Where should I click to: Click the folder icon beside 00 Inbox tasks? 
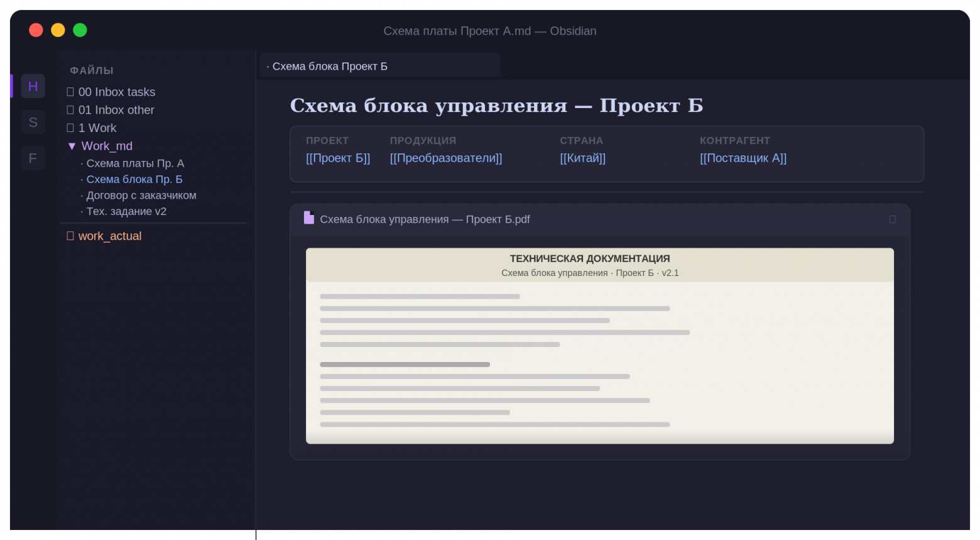point(70,91)
